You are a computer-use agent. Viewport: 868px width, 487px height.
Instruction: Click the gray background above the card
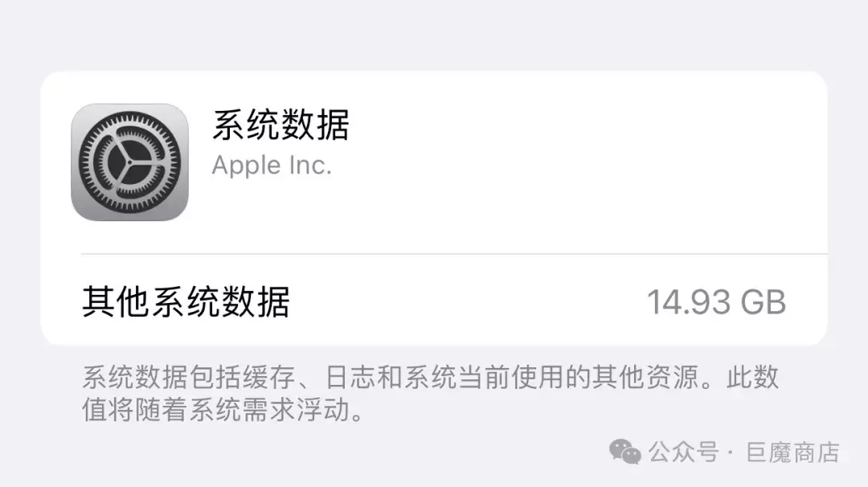coord(434,33)
